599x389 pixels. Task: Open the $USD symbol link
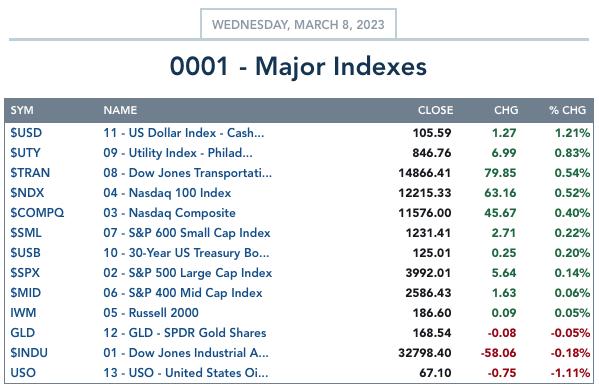(x=26, y=133)
